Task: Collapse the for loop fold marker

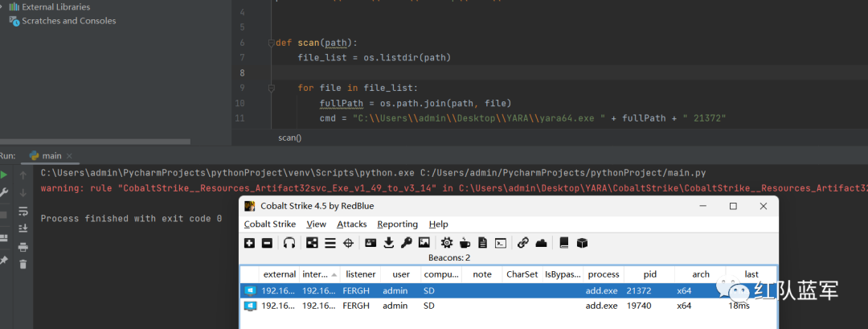Action: [272, 88]
